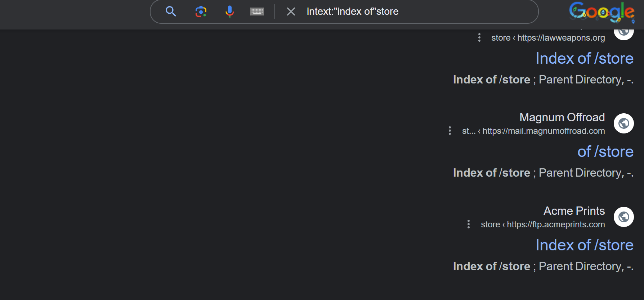Click the mail.magnumoffroad.com URL text

(544, 131)
